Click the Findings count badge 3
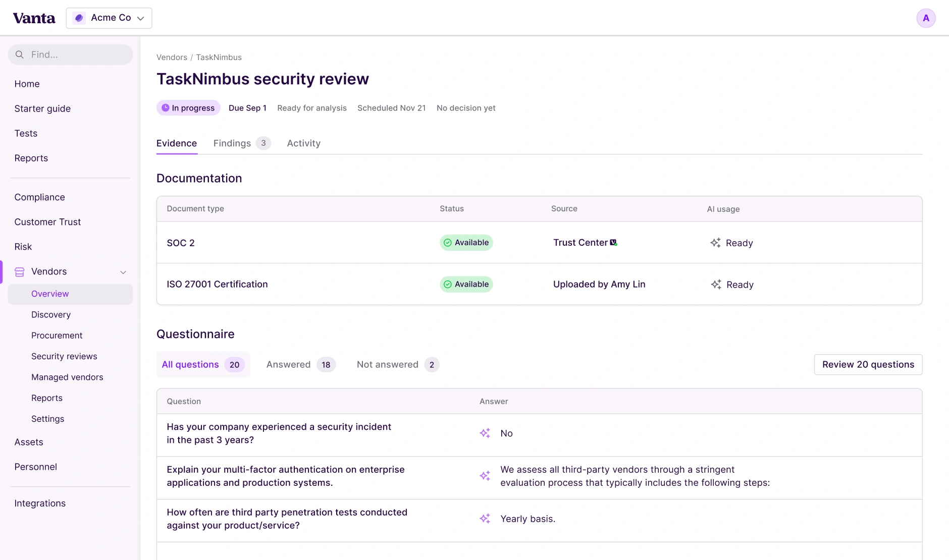949x560 pixels. point(263,143)
